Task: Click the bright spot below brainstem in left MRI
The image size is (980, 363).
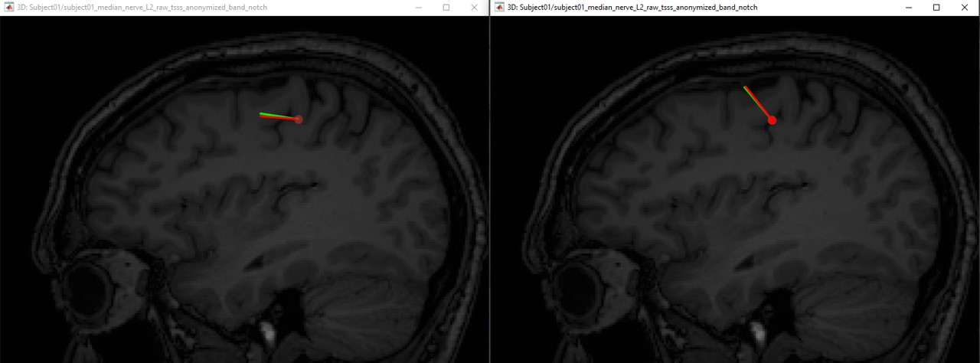Action: pos(266,331)
